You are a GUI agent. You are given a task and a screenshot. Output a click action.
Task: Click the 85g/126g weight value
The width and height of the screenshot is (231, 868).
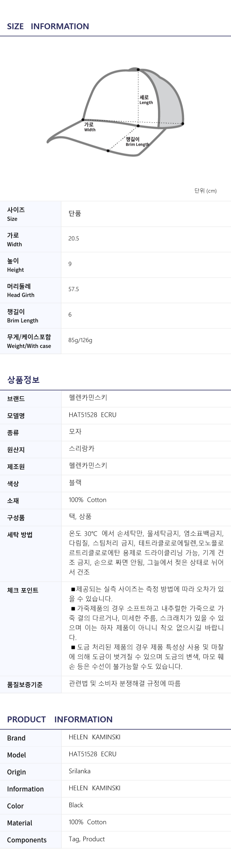(x=80, y=340)
